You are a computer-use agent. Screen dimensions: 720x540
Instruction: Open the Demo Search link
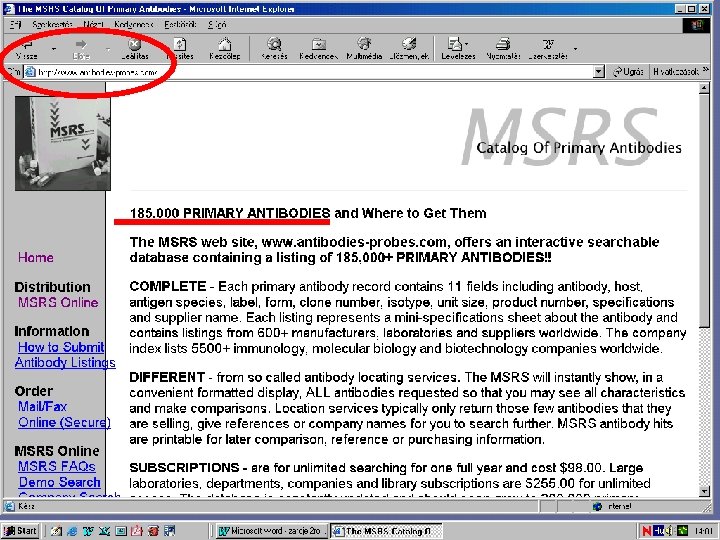click(60, 482)
